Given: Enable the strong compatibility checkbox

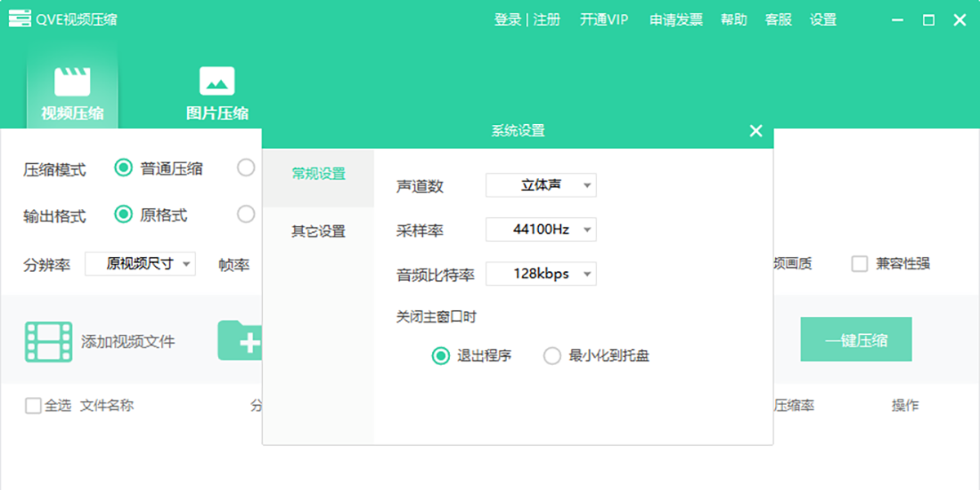Looking at the screenshot, I should click(859, 264).
